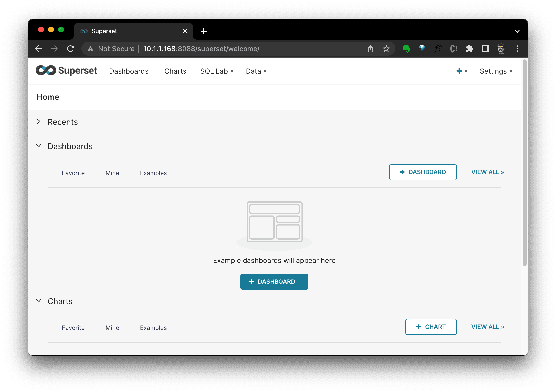Open the browser Extensions puzzle icon

[469, 49]
